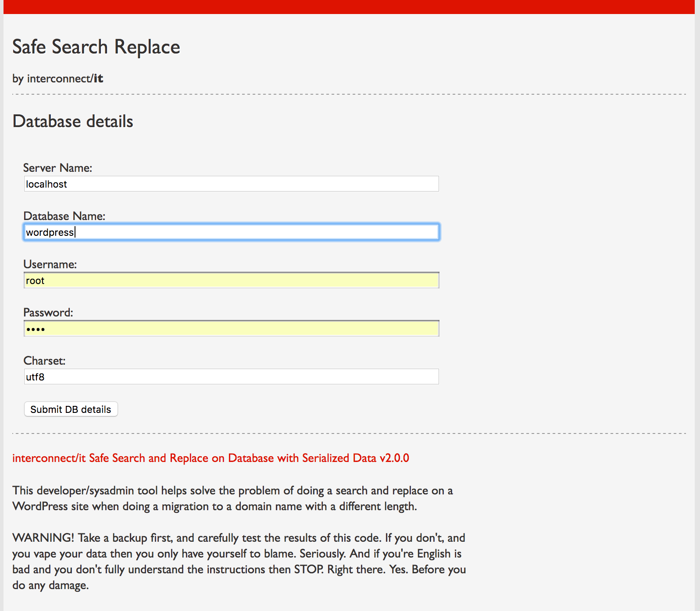
Task: Click the 'Server Name:' label
Action: pyautogui.click(x=57, y=168)
